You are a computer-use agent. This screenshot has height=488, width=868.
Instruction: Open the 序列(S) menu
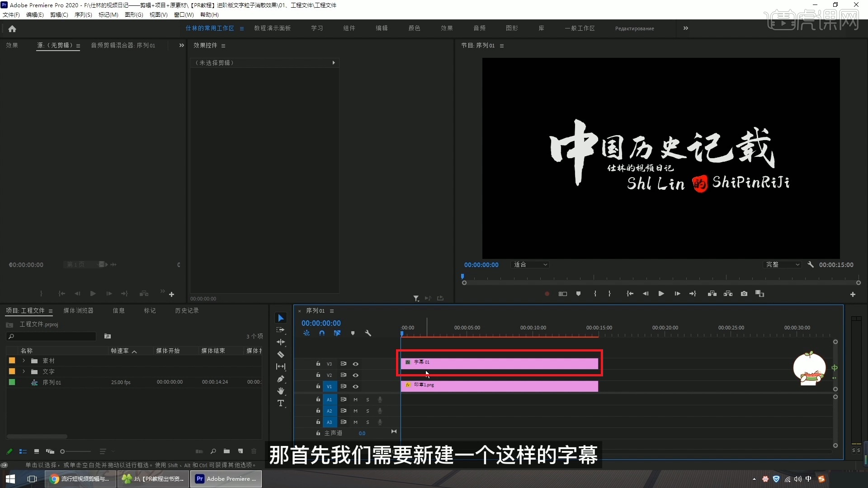click(x=83, y=15)
